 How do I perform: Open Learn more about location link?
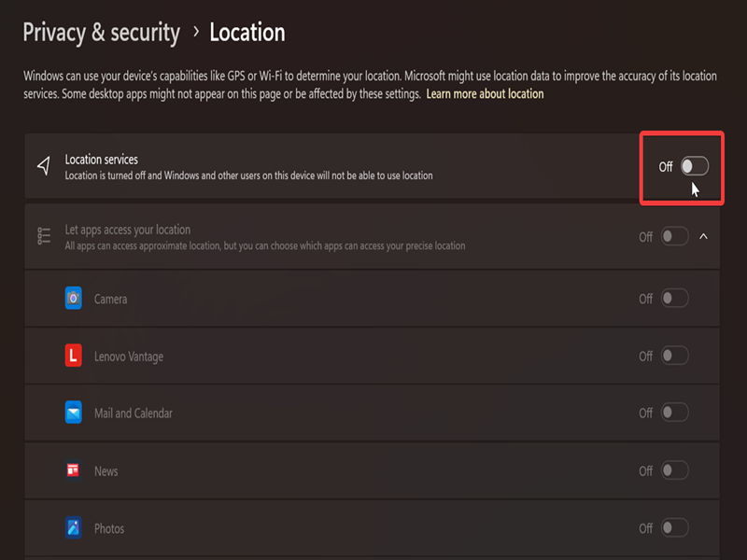pyautogui.click(x=485, y=94)
